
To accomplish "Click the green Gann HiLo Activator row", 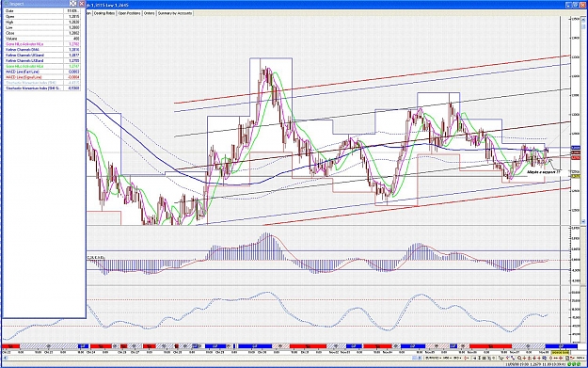I will 42,66.
